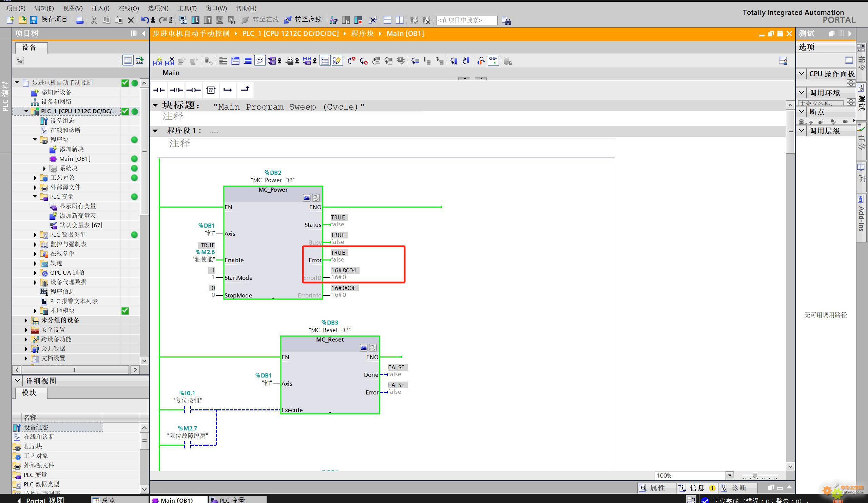Click the compile icon in the main toolbar
Viewport: 868px width, 503px height.
[x=183, y=20]
